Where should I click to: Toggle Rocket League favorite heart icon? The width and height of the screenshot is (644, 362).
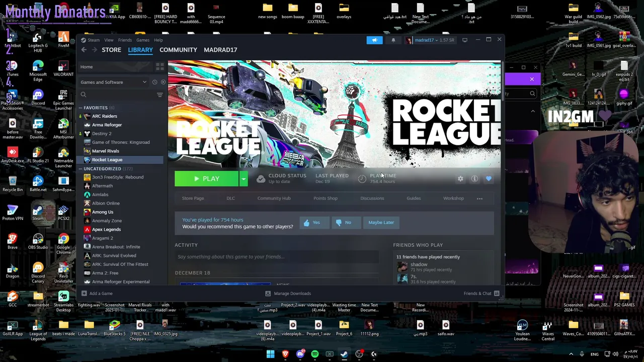pyautogui.click(x=489, y=178)
